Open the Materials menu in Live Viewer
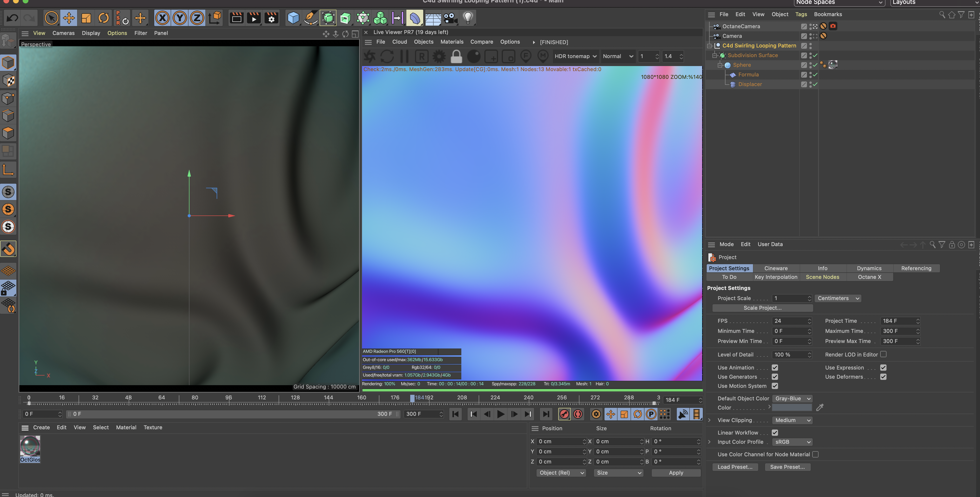The width and height of the screenshot is (980, 497). pos(452,42)
